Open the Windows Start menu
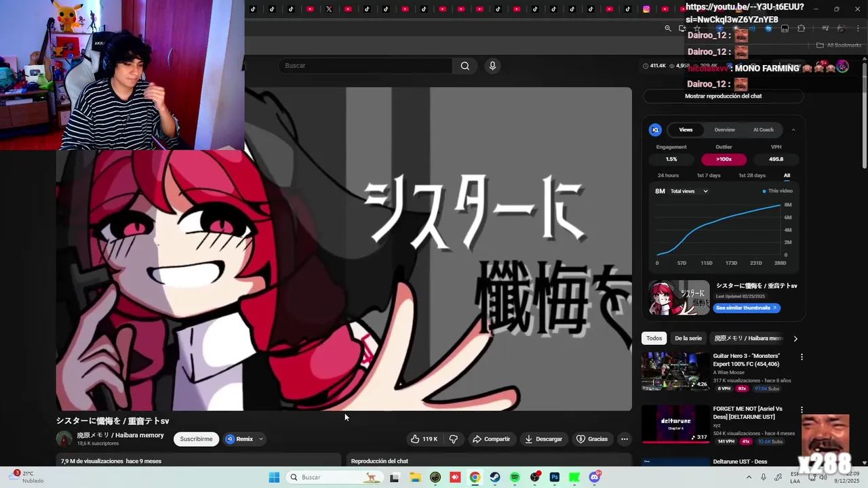The height and width of the screenshot is (488, 868). [x=274, y=477]
